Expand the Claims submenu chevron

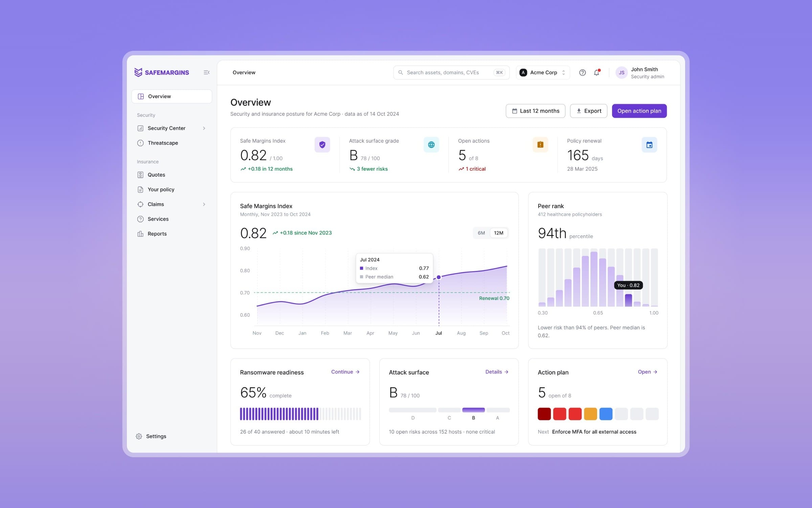204,204
